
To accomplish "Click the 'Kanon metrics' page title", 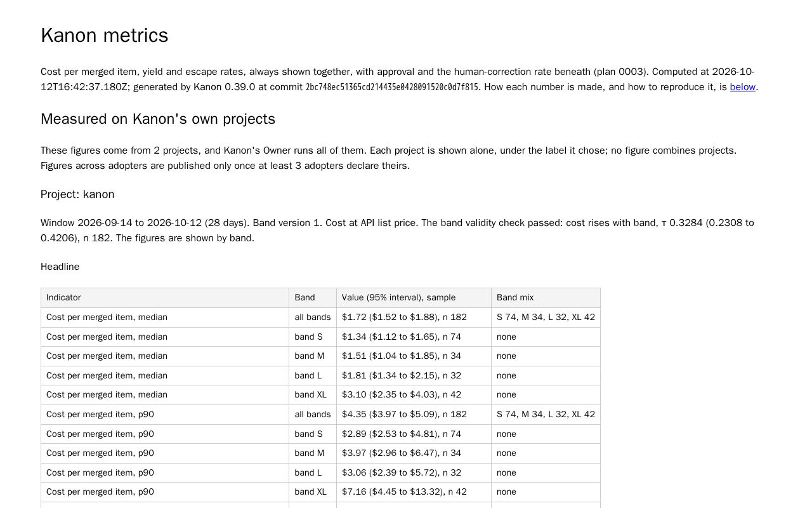I will [105, 36].
